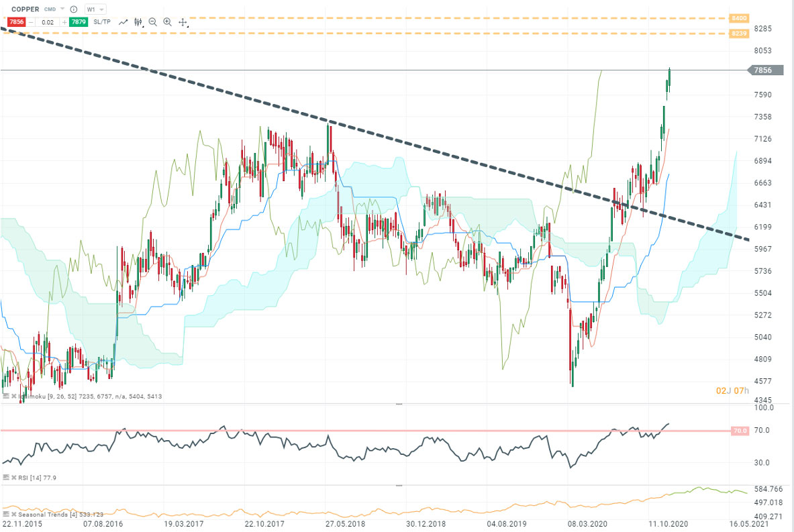
Task: Click the 4577 price axis label
Action: point(762,381)
